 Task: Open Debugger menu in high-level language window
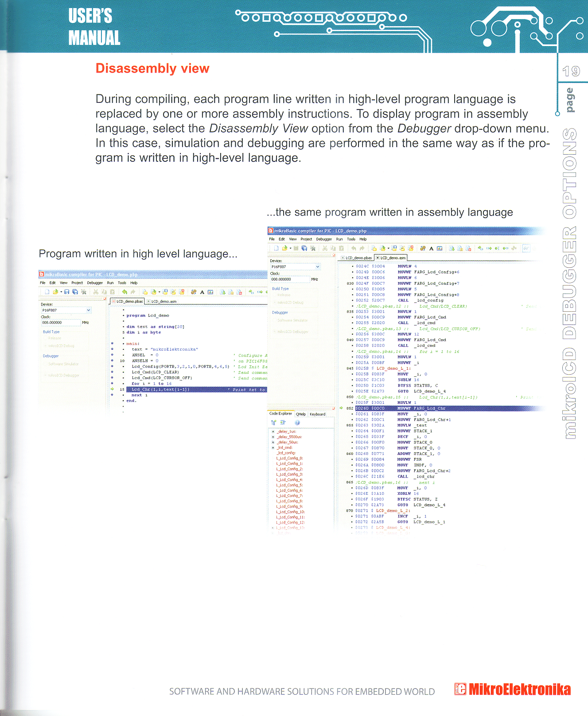95,283
